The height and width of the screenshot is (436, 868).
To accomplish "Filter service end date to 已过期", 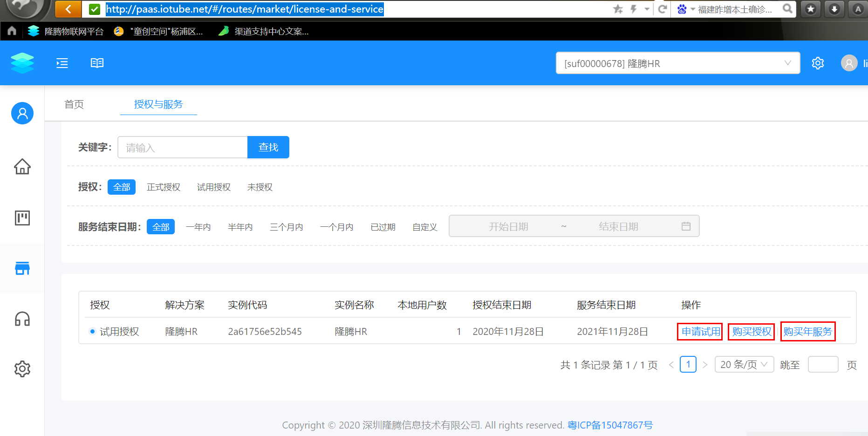I will [x=383, y=227].
